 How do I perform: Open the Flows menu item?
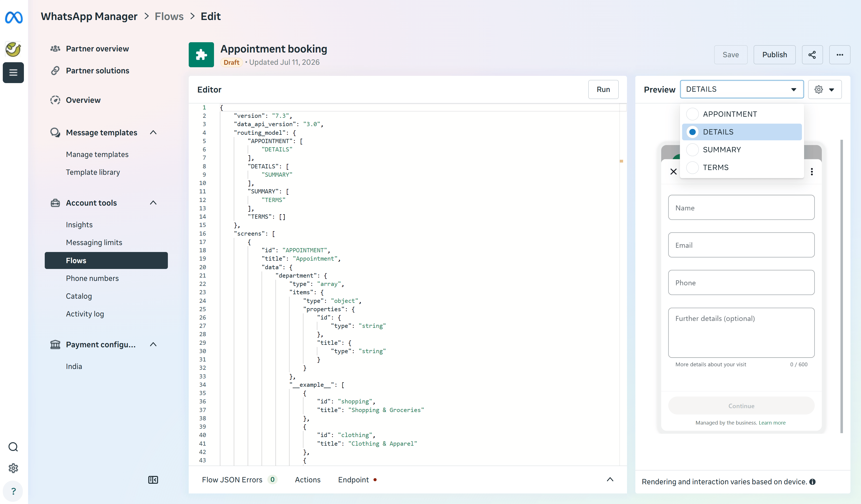coord(106,261)
